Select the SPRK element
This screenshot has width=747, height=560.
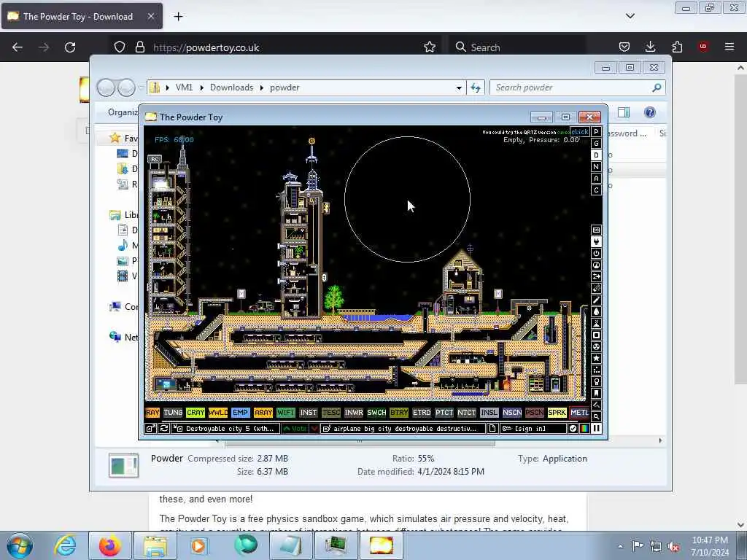click(x=557, y=413)
